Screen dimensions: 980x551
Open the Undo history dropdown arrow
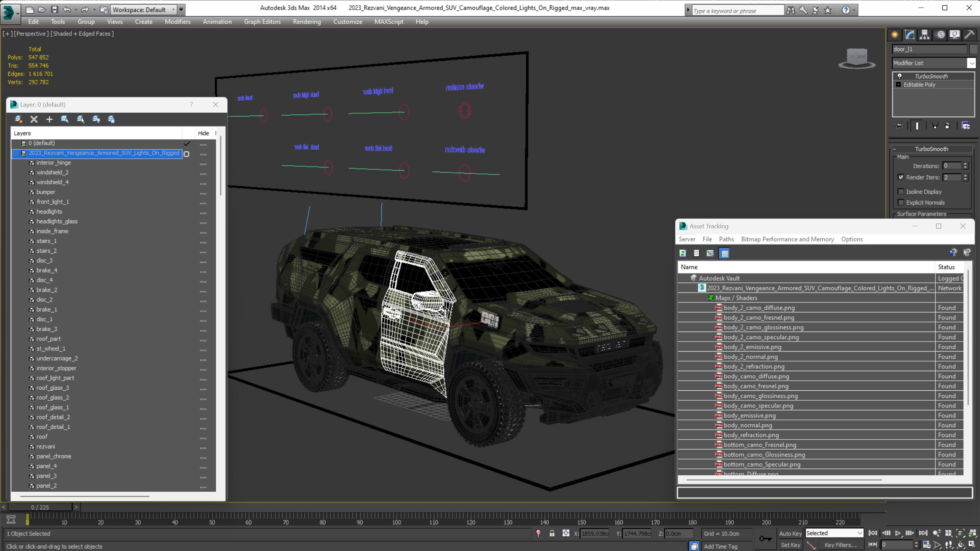76,10
